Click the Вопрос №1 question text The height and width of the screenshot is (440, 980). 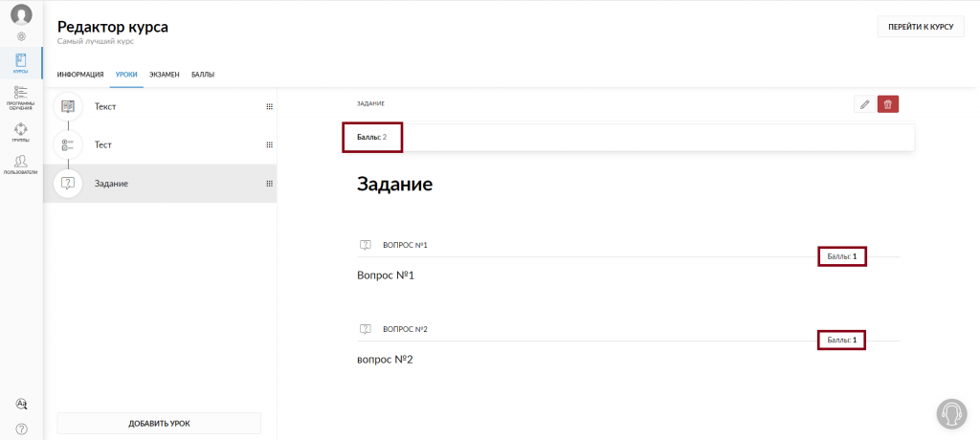(x=386, y=275)
